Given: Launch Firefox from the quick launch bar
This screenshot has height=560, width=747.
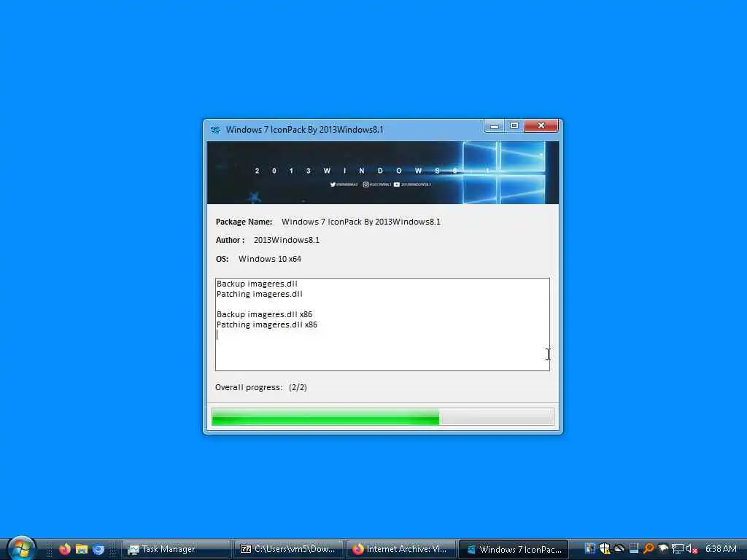Looking at the screenshot, I should 64,549.
